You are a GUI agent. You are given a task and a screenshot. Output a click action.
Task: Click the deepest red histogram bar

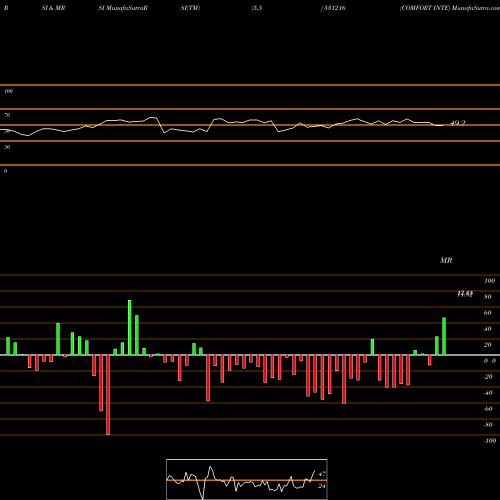click(108, 395)
